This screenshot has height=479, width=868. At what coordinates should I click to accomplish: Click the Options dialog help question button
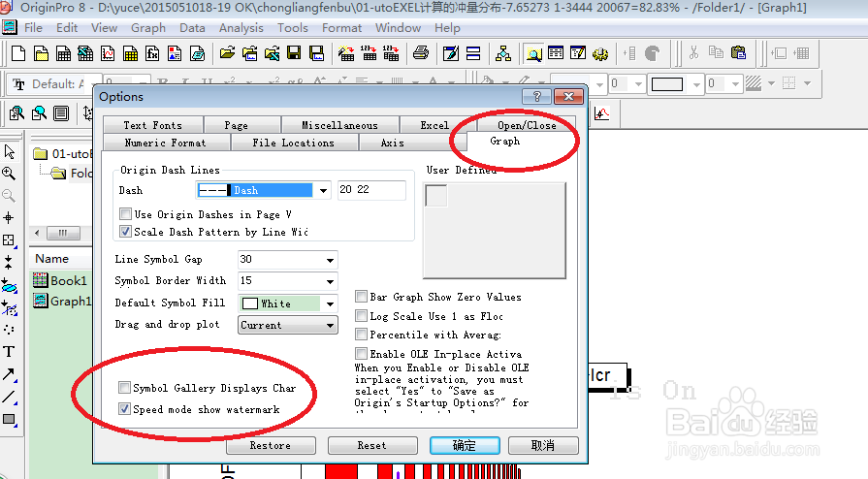(536, 96)
